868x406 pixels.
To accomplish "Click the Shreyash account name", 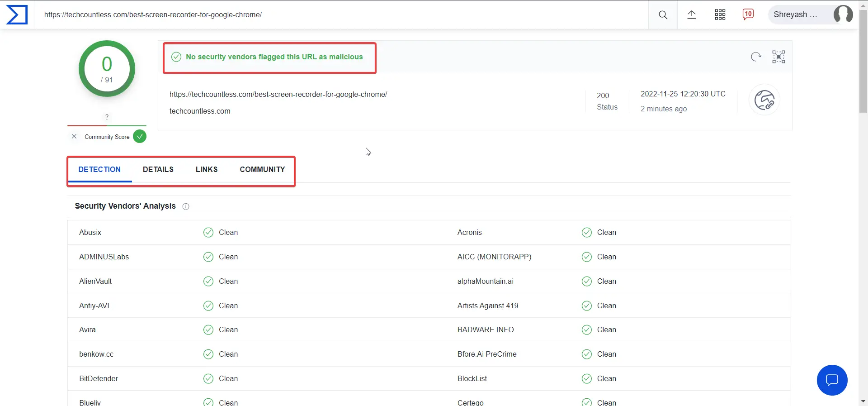I will [x=795, y=14].
